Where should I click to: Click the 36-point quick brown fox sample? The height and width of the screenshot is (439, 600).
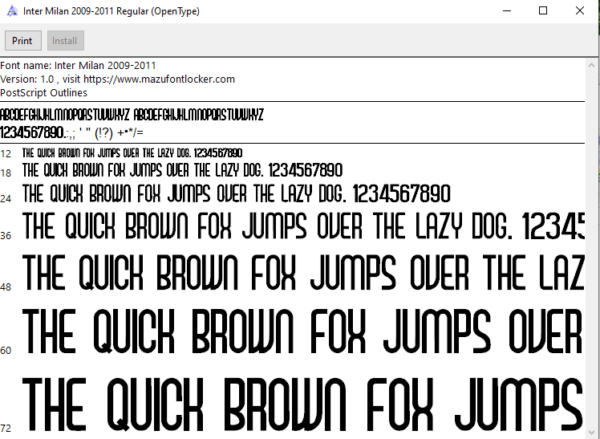(303, 226)
